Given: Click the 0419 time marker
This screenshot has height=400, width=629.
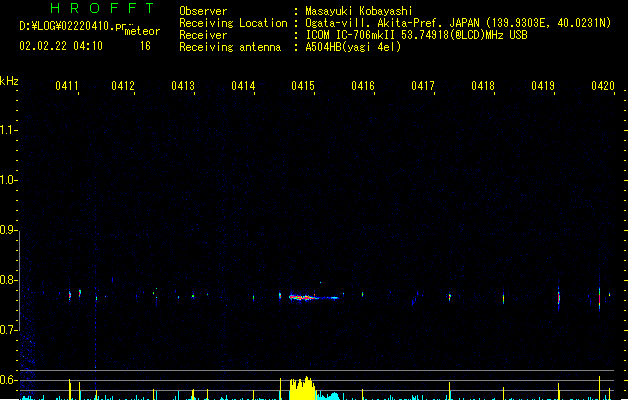Looking at the screenshot, I should pos(543,86).
